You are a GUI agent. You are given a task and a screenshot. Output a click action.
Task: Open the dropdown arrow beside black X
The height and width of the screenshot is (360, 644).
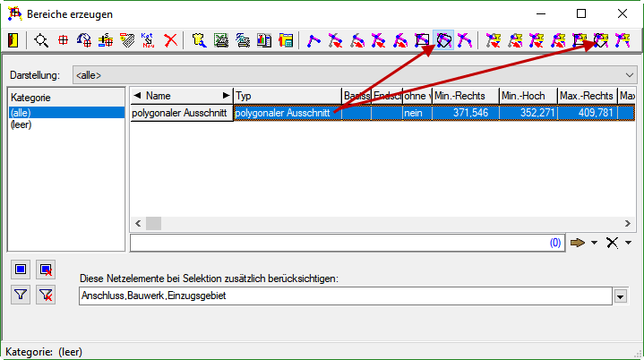click(629, 243)
